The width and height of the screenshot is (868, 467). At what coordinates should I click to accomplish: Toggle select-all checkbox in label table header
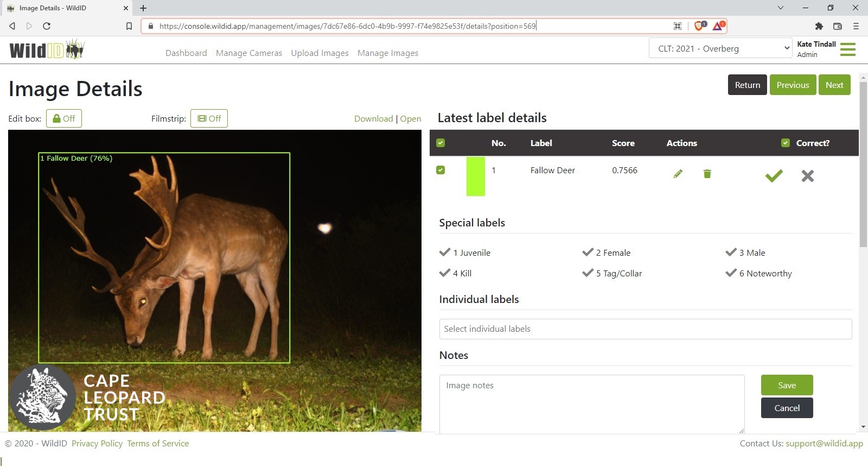[x=441, y=143]
